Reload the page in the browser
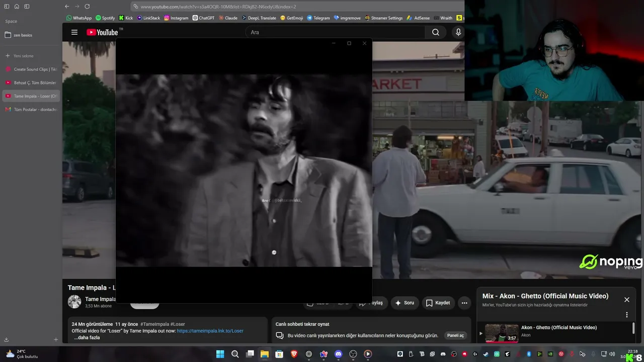The height and width of the screenshot is (362, 644). tap(87, 7)
